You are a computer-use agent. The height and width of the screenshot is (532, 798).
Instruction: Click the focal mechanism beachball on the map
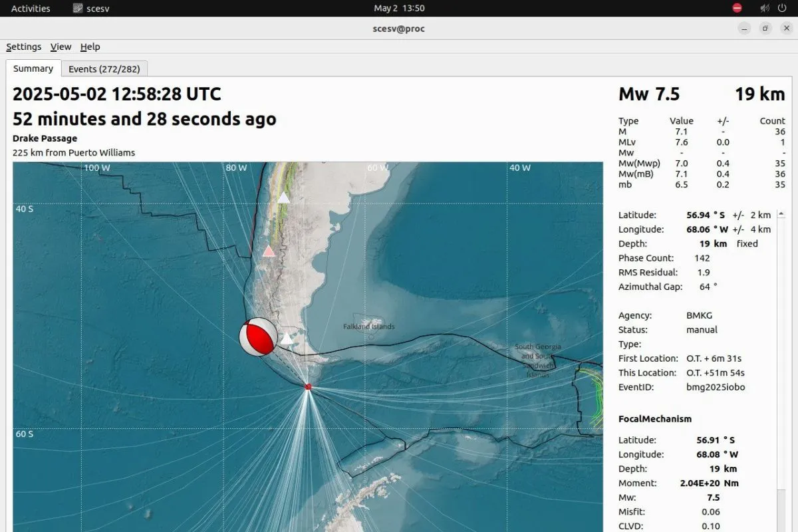pos(257,336)
